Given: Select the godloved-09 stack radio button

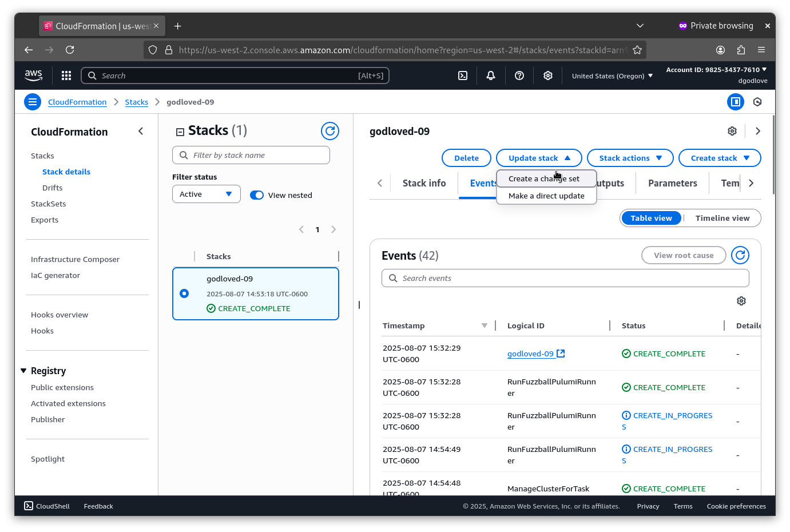Looking at the screenshot, I should point(184,293).
